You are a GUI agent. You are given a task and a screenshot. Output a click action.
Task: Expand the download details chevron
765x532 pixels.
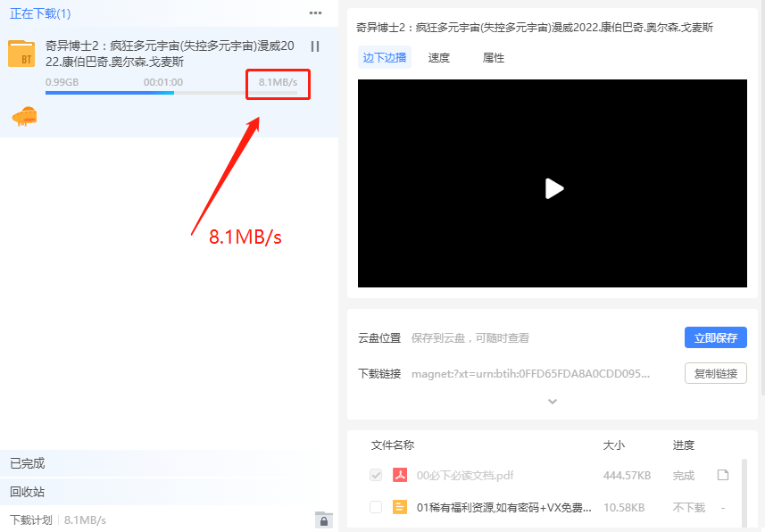(x=553, y=401)
